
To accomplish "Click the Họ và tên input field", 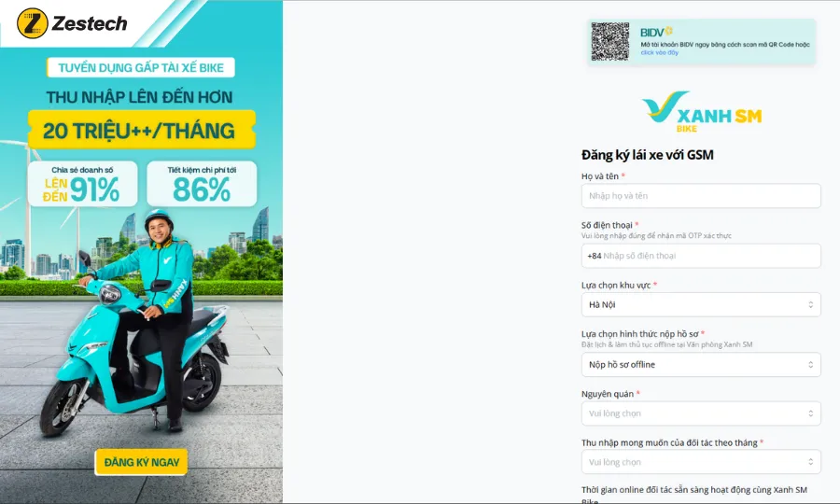I will click(701, 196).
